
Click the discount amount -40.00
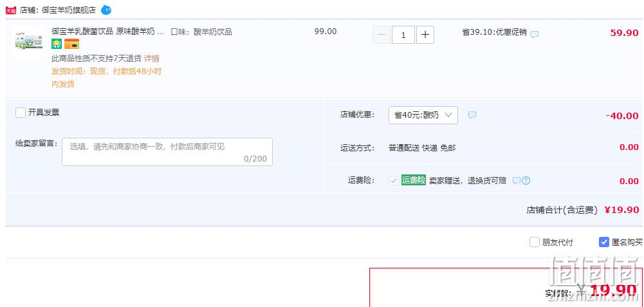pos(622,116)
